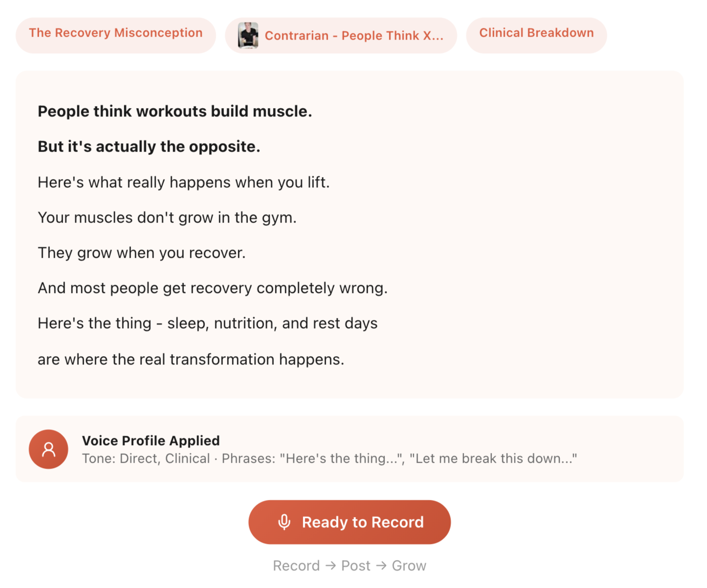Click the voice profile avatar icon
707x588 pixels.
[x=48, y=449]
